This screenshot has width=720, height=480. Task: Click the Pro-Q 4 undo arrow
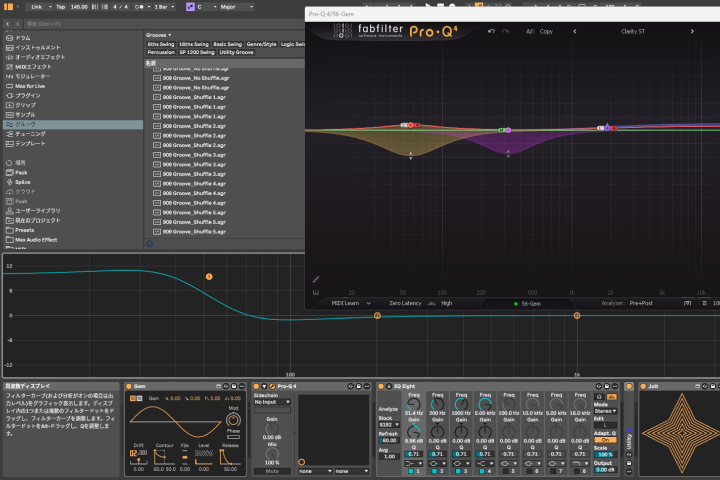click(491, 31)
